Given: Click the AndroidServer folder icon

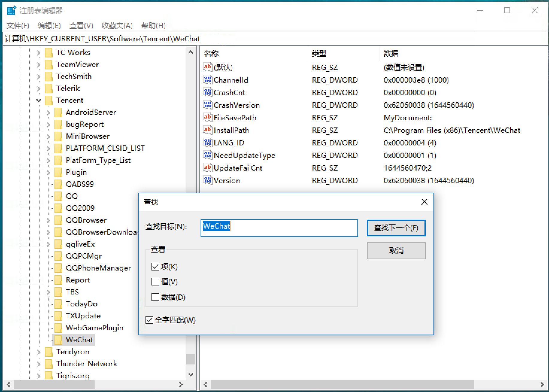Looking at the screenshot, I should pos(58,113).
